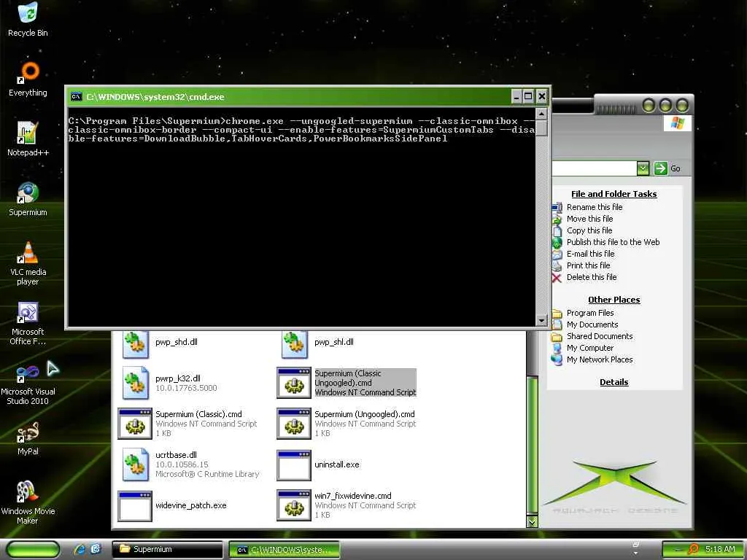Go to Program Files in Other Places
The image size is (747, 560).
coord(589,313)
